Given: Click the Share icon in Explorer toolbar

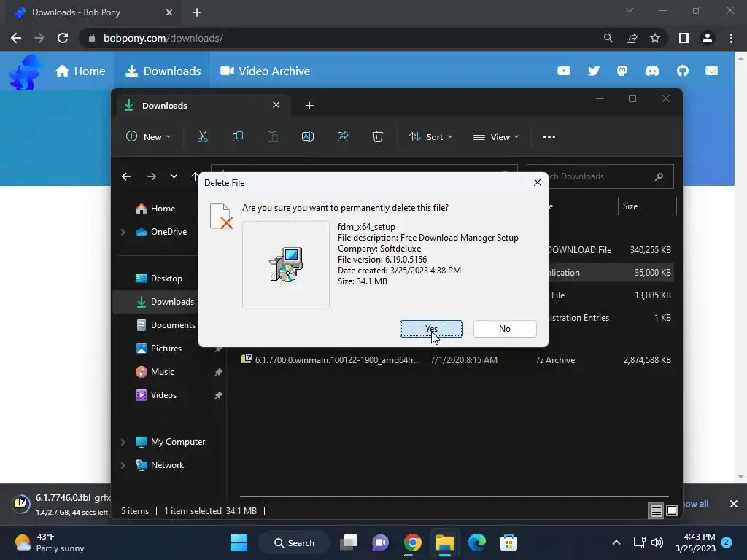Looking at the screenshot, I should pyautogui.click(x=343, y=136).
